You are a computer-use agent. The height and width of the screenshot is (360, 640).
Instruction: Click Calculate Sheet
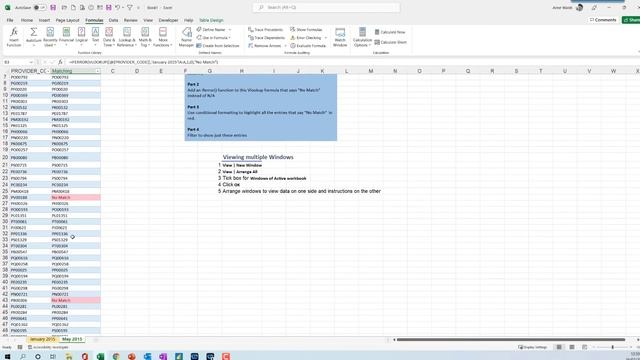(391, 42)
